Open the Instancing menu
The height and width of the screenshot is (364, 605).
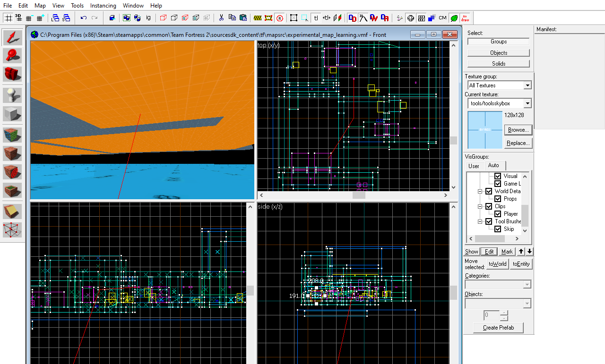[103, 6]
